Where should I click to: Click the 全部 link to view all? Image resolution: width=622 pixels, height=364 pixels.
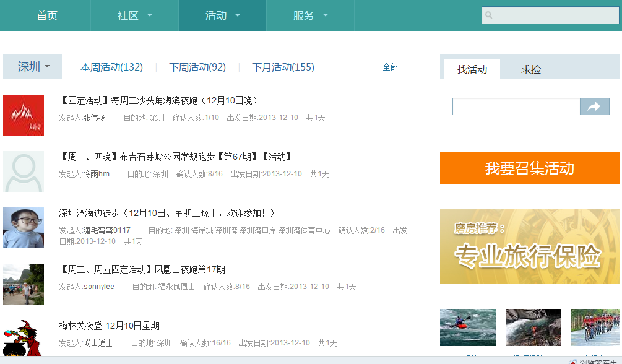coord(390,67)
